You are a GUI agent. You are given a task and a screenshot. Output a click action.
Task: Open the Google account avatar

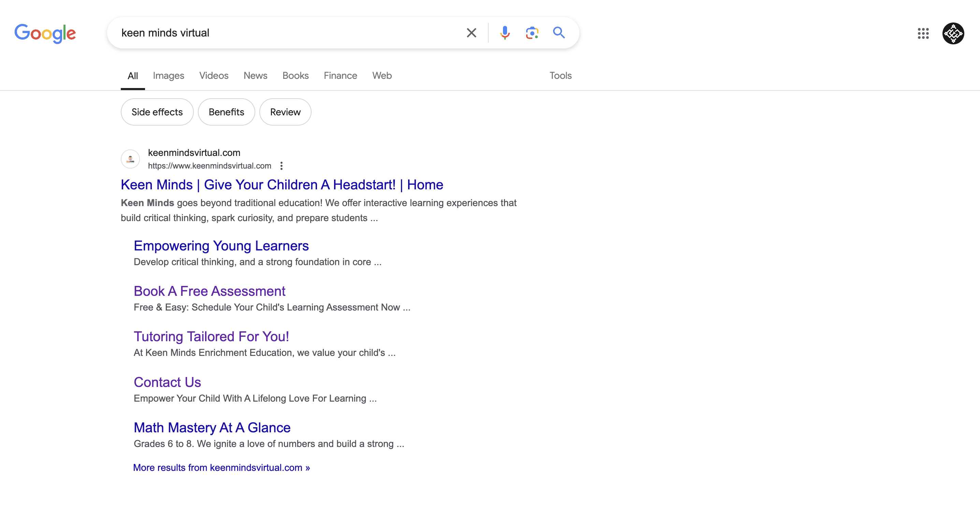(x=953, y=33)
